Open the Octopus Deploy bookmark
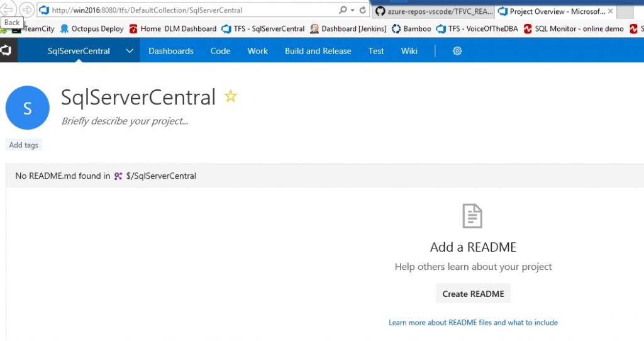Screen dimensions: 644x341 coord(92,29)
